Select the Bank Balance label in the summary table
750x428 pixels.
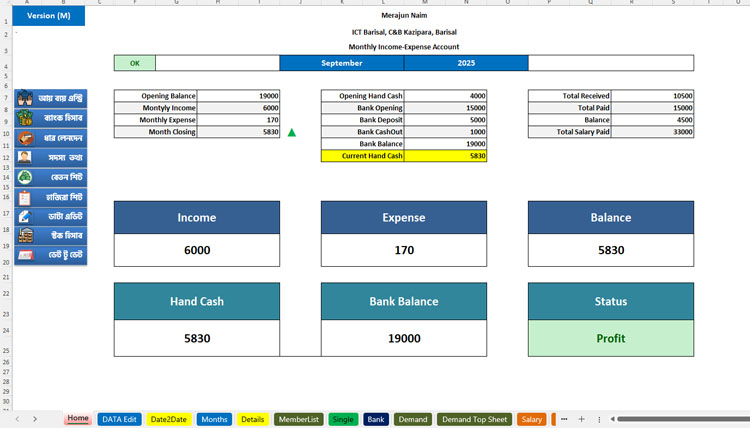(363, 144)
